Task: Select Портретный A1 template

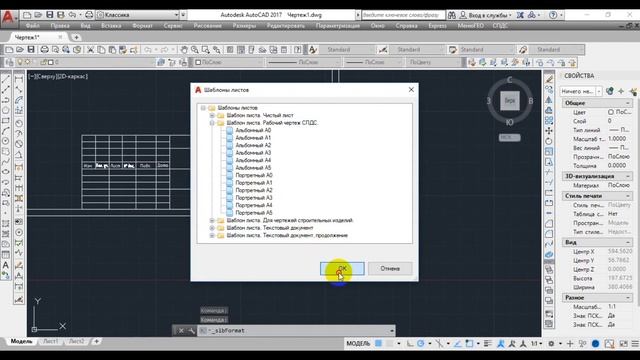Action: (254, 183)
